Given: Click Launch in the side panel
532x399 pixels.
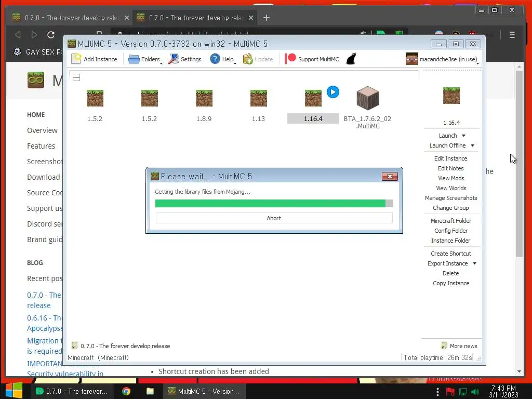Looking at the screenshot, I should coord(447,136).
